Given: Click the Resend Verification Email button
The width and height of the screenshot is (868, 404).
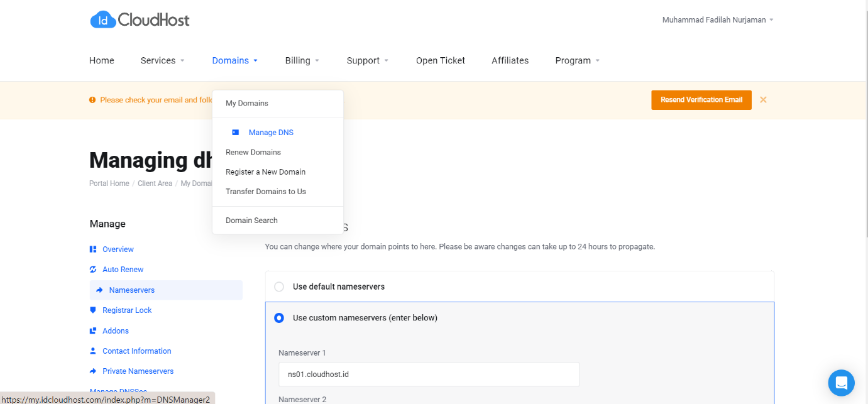Looking at the screenshot, I should pos(701,100).
